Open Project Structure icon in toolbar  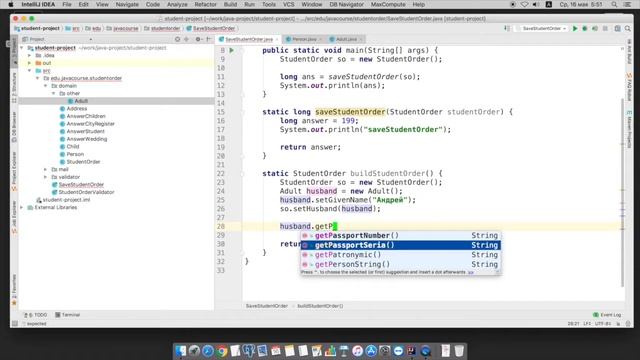618,29
